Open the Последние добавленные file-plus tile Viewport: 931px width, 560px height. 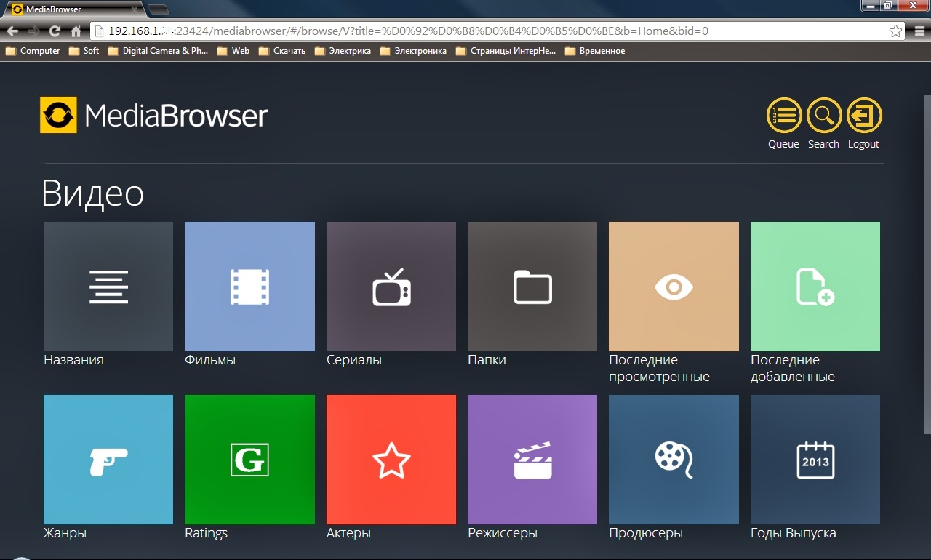815,287
